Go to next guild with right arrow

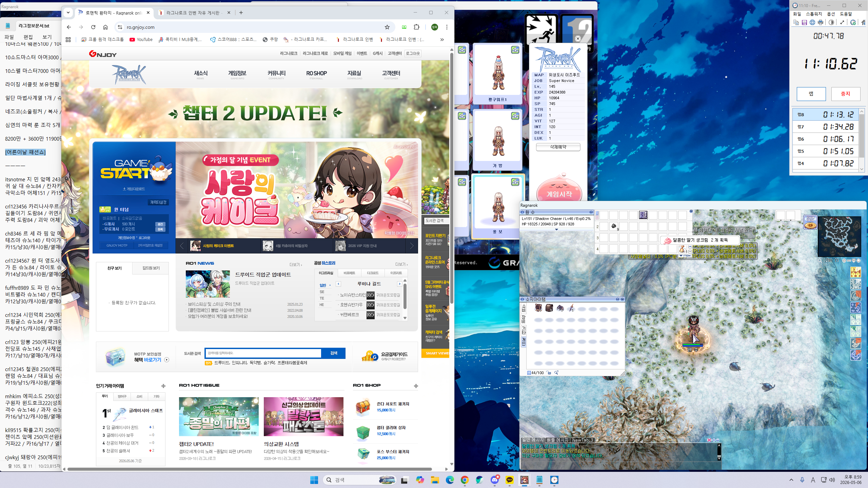400,284
